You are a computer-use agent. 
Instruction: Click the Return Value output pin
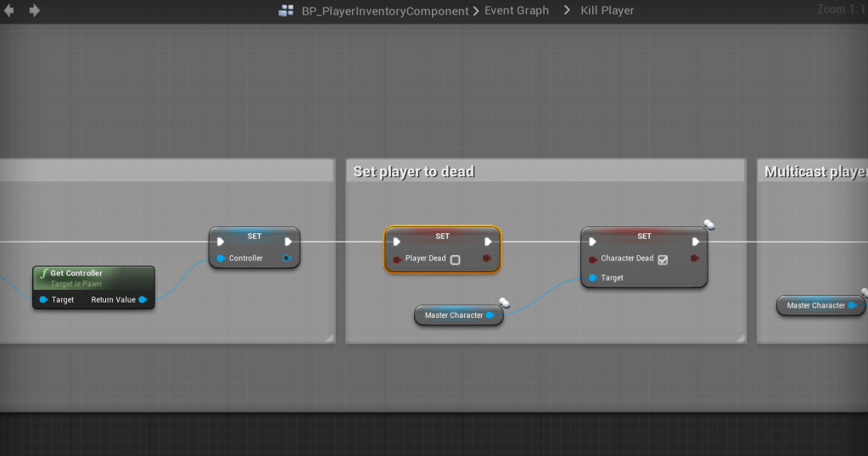143,299
